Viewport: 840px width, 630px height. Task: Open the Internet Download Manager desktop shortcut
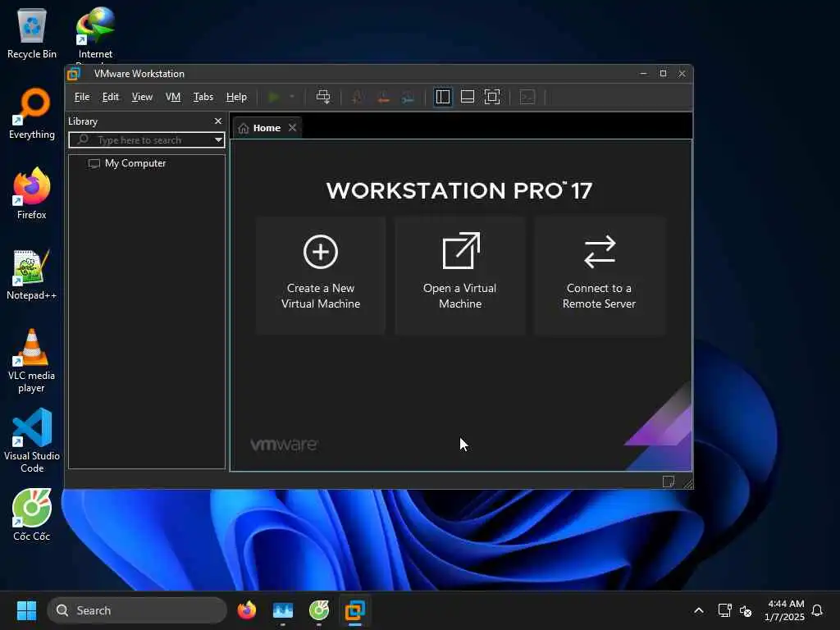click(x=95, y=33)
